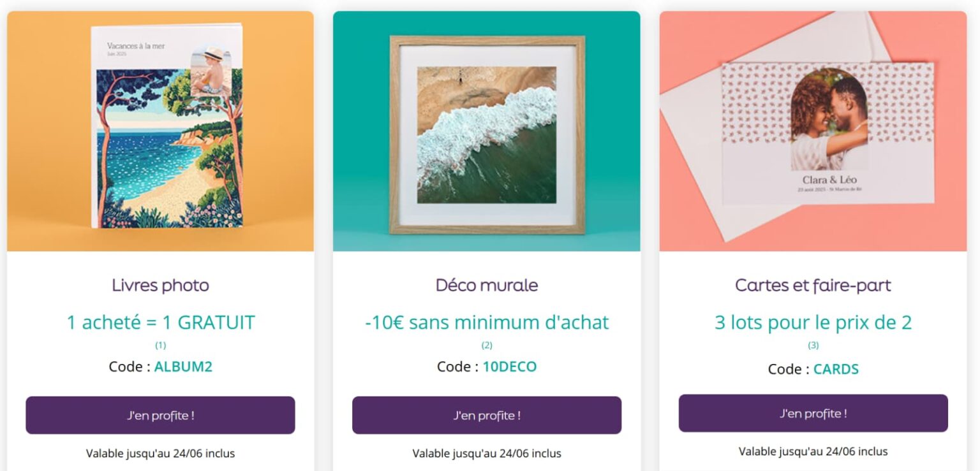
Task: Click "J'en profite !" for Cartes et faire-part
Action: click(813, 414)
